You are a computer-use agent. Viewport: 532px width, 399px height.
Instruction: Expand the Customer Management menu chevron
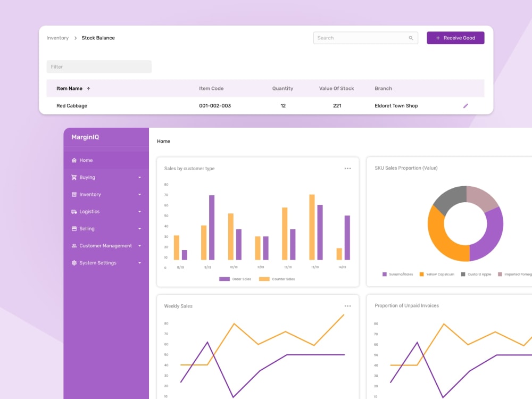point(140,246)
